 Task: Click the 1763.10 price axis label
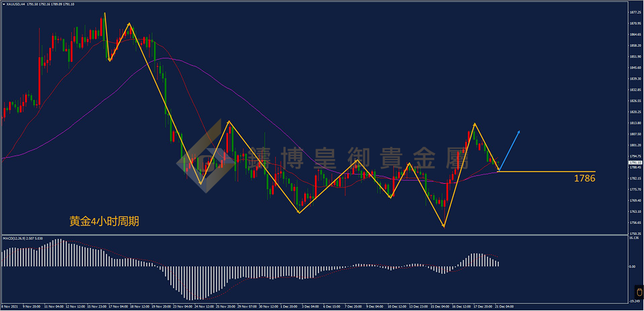635,212
